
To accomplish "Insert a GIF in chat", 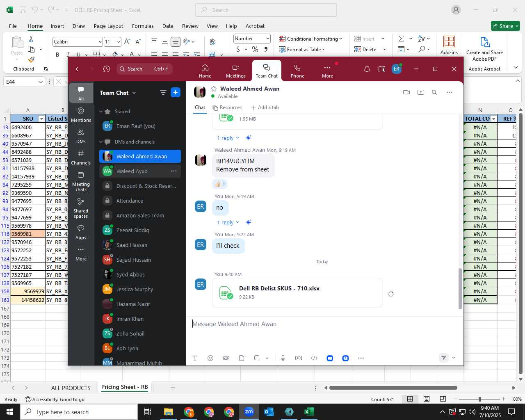I will (226, 358).
